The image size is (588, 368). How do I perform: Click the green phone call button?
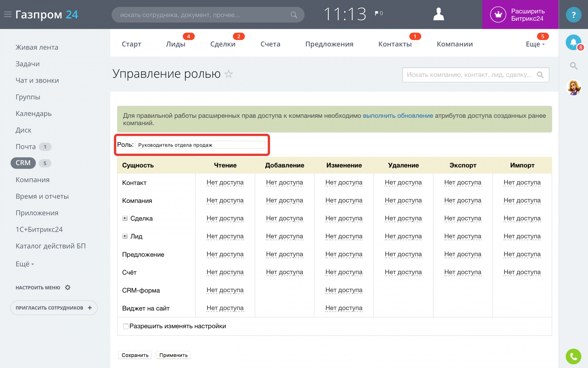tap(573, 356)
